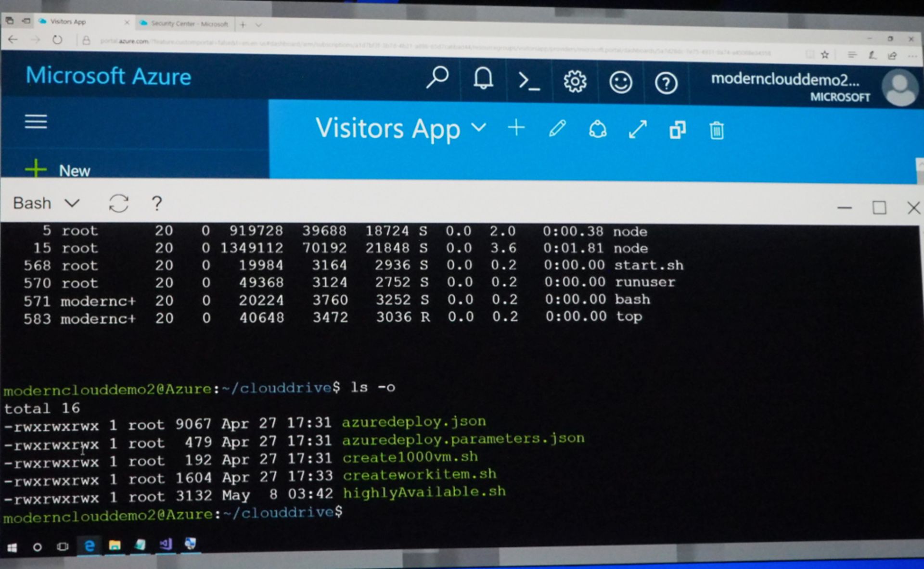Screen dimensions: 924x569
Task: Toggle the hamburger sidebar menu
Action: point(36,121)
